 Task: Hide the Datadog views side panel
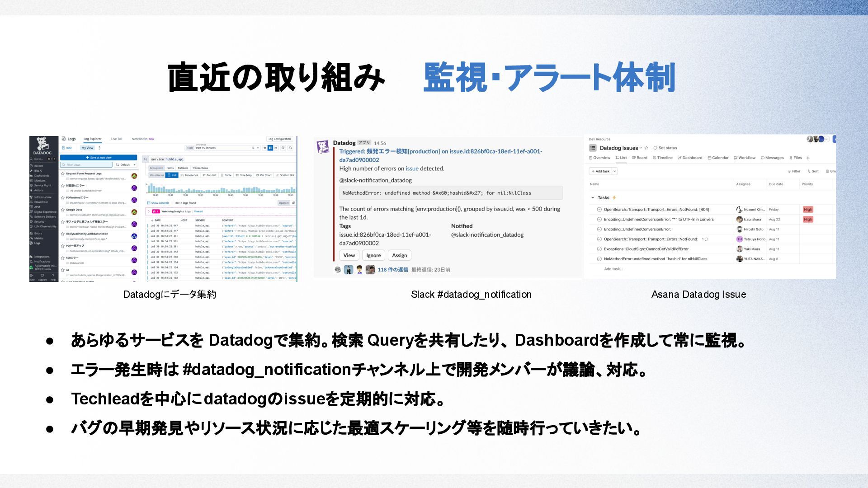pyautogui.click(x=67, y=148)
